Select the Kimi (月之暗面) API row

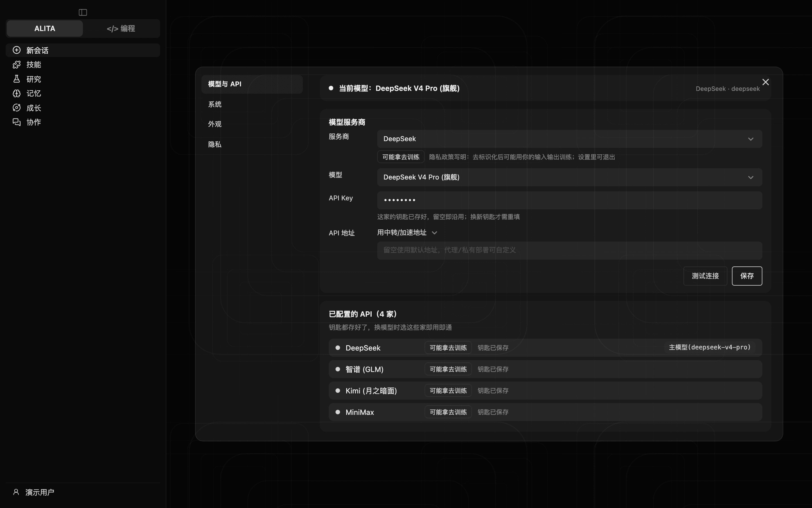point(545,391)
